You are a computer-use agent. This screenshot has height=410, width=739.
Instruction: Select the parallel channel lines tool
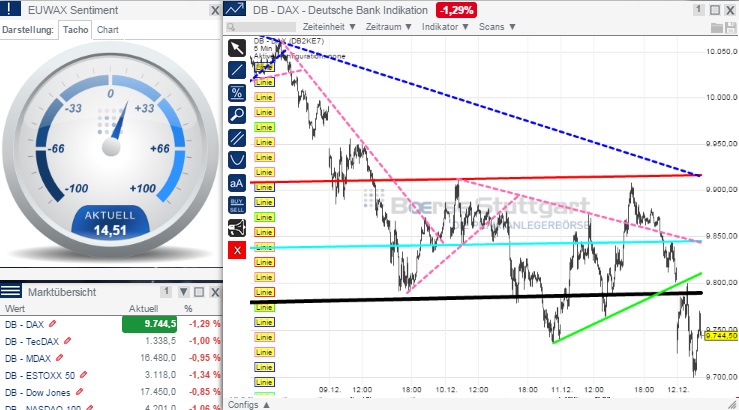[x=237, y=138]
